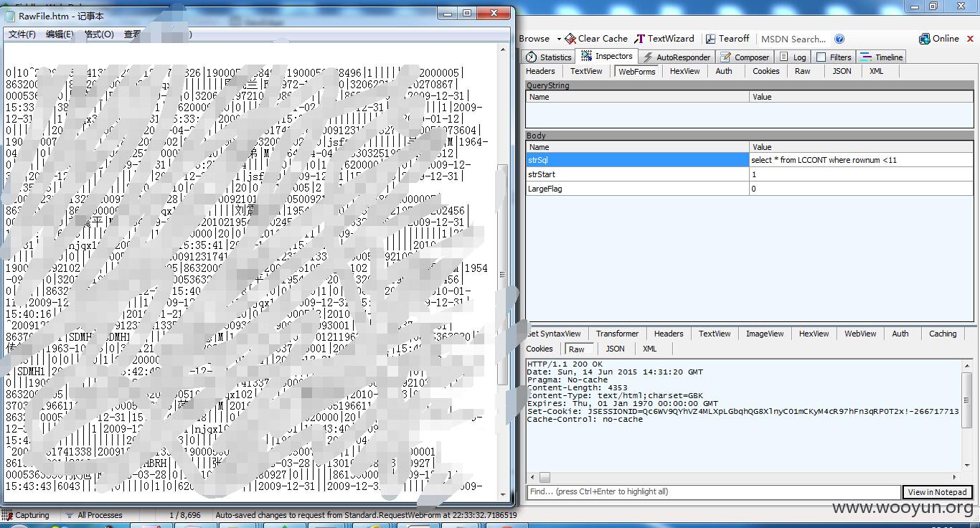Viewport: 980px width, 528px height.
Task: Expand the Browse dropdown arrow
Action: click(x=559, y=39)
